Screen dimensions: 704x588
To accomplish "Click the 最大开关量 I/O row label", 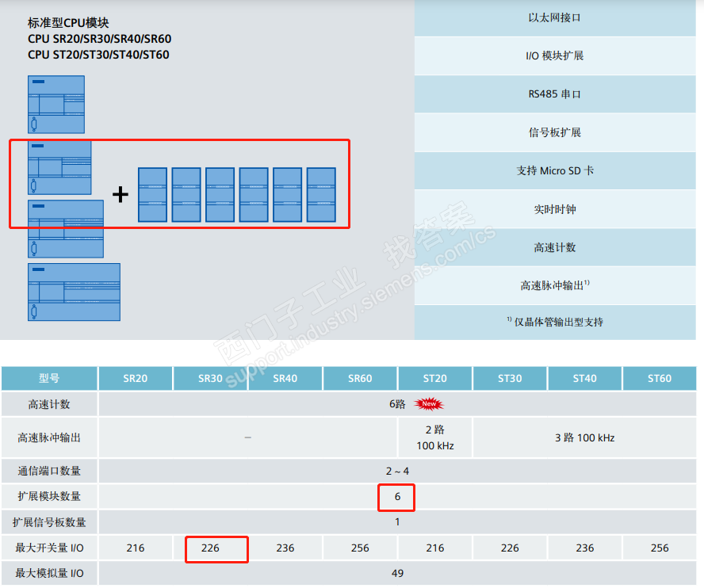I will tap(49, 548).
